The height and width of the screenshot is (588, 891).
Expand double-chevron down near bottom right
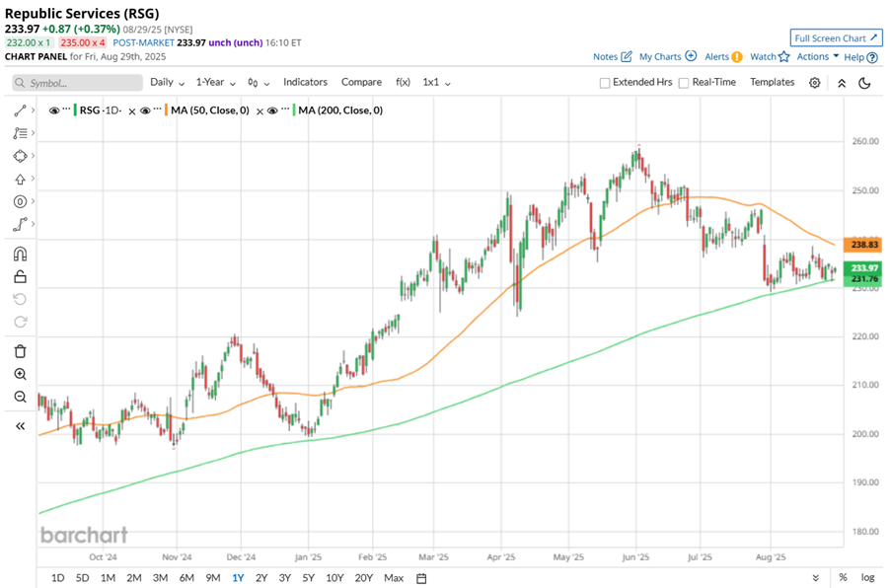tap(815, 578)
